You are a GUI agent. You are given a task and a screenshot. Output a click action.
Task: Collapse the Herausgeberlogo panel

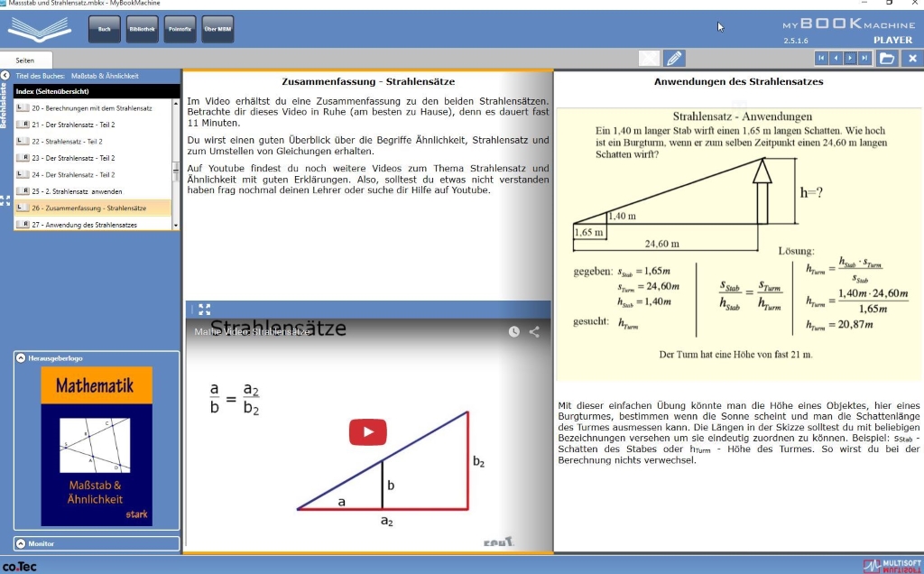point(22,357)
